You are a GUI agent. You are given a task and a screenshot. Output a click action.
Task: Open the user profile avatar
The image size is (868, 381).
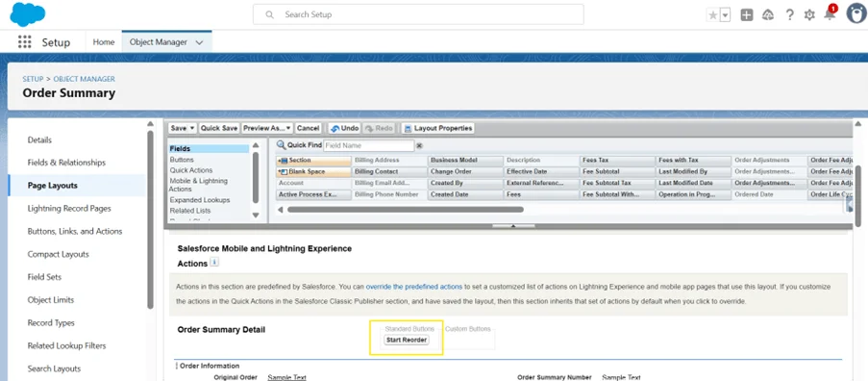click(x=856, y=13)
